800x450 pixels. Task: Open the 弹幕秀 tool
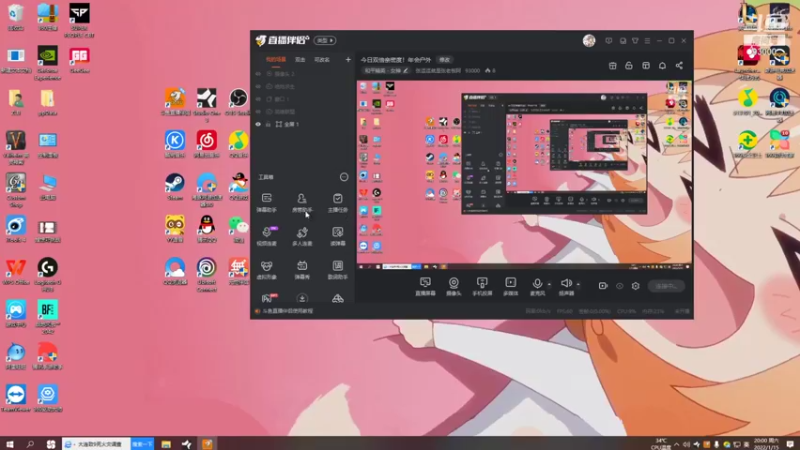click(x=302, y=269)
